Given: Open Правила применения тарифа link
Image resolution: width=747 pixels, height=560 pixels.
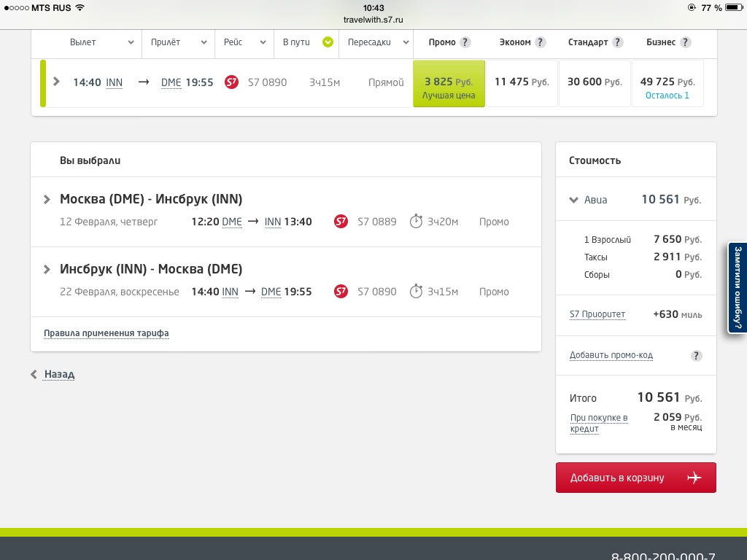Looking at the screenshot, I should tap(107, 333).
